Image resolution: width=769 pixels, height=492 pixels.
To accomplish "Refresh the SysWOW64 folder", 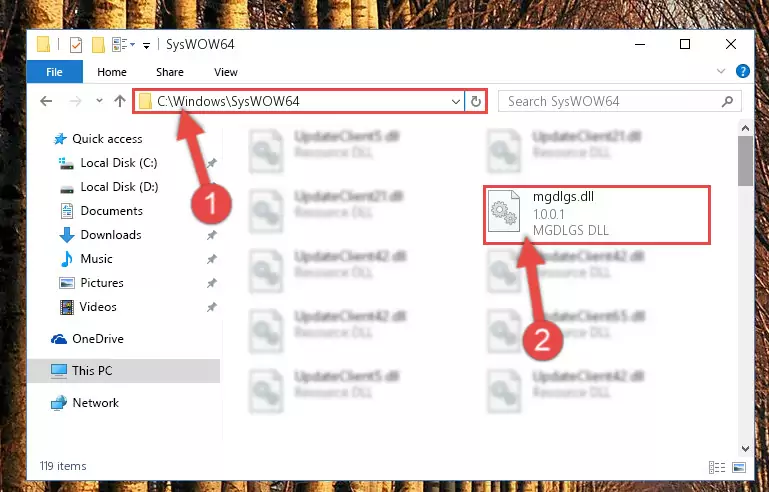I will point(476,102).
